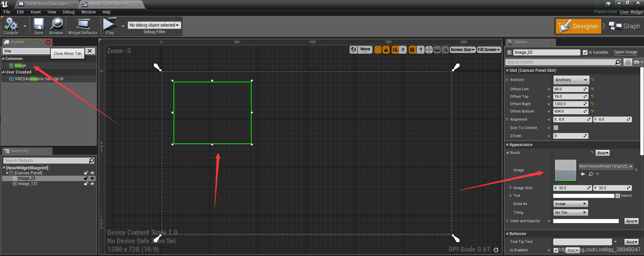Browse to asset in Content Browser
The image size is (644, 256).
pyautogui.click(x=56, y=26)
